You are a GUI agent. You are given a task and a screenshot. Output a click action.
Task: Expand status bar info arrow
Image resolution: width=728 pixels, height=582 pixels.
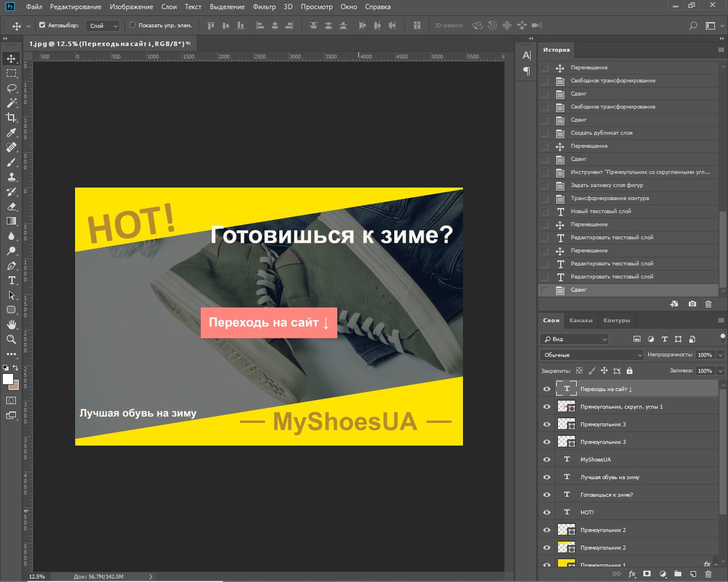click(151, 576)
